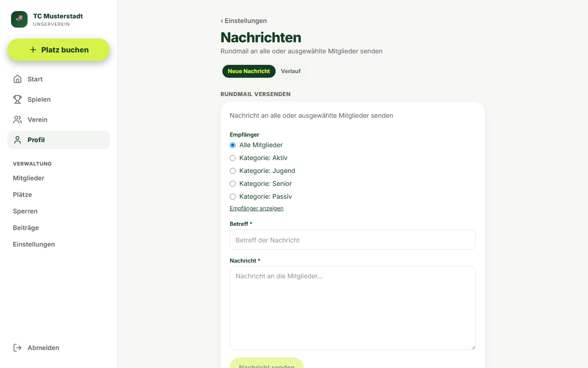Screen dimensions: 588x368
Task: Switch to the Neue Nachricht tab
Action: 249,71
